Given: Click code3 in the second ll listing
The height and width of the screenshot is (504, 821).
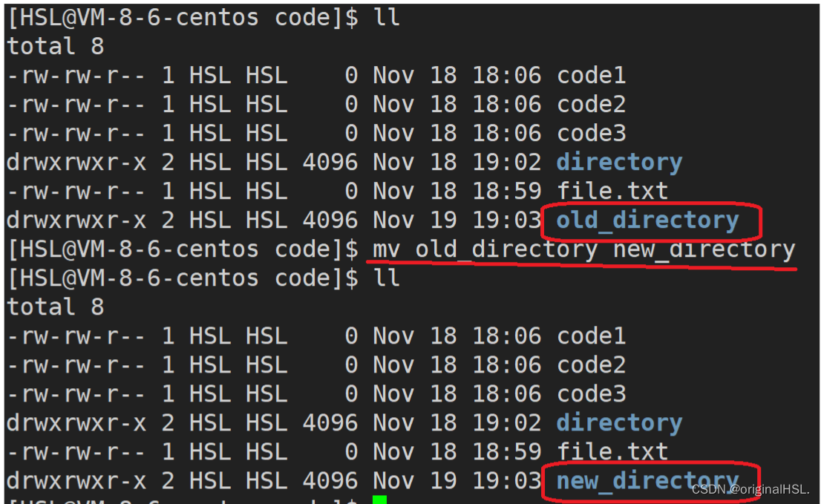Looking at the screenshot, I should coord(591,393).
